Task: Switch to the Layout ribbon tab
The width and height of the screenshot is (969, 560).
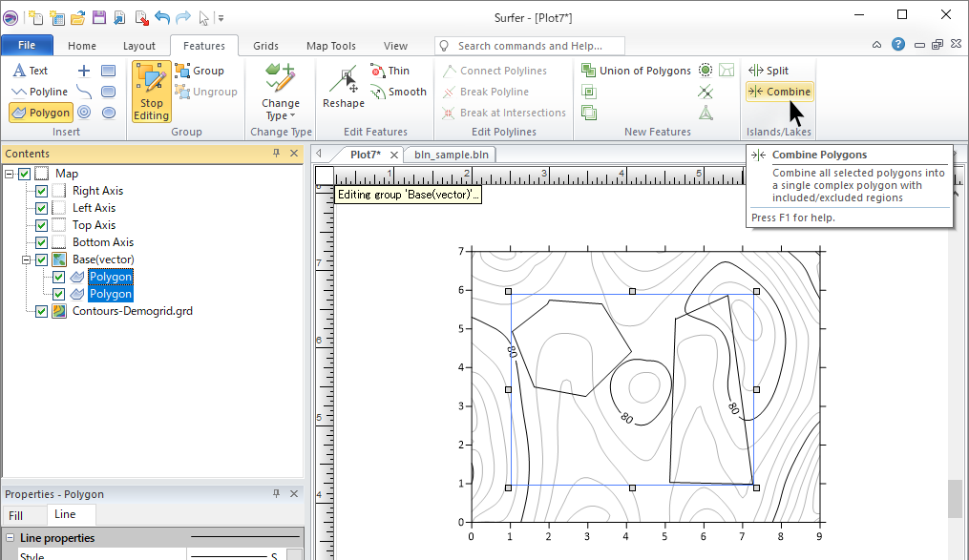Action: click(139, 46)
